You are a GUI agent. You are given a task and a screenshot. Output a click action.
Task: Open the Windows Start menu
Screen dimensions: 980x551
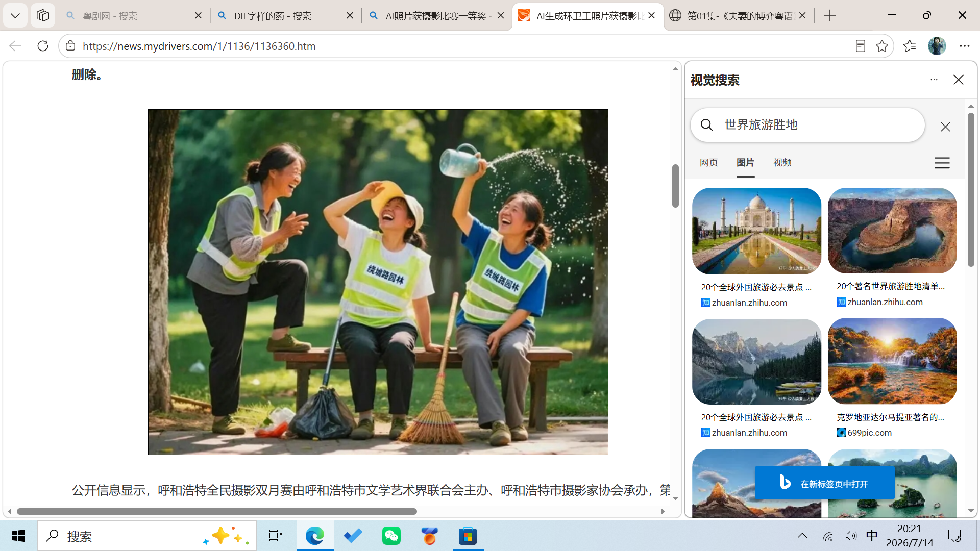click(18, 536)
